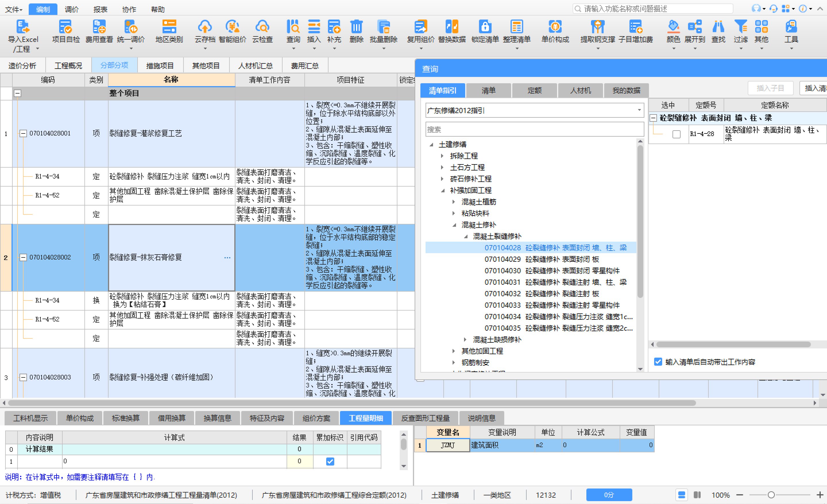
Task: Open 单价构成 unit price composition icon
Action: click(555, 26)
